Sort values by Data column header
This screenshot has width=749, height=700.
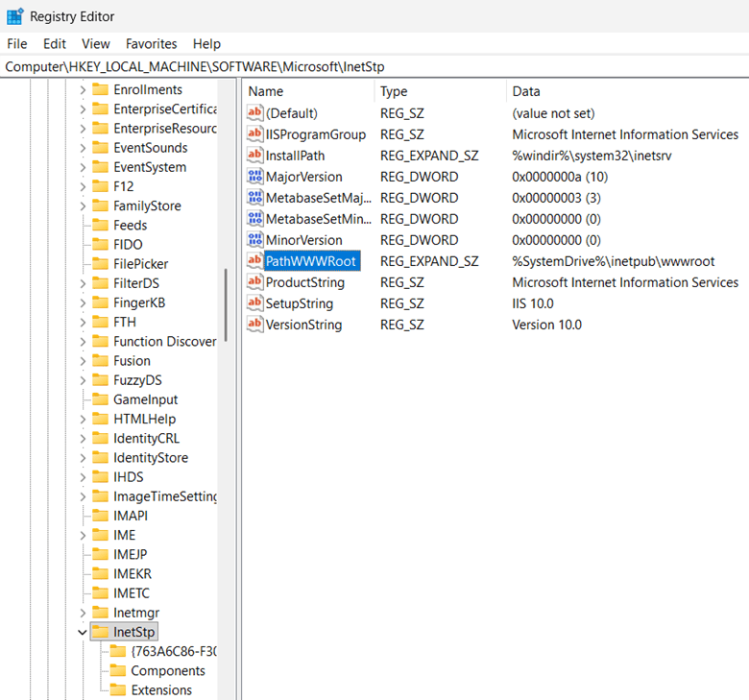[627, 91]
